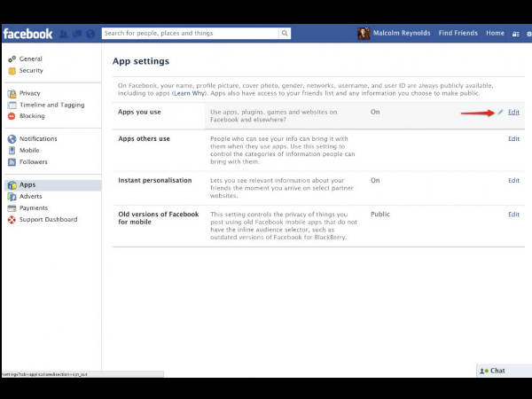Go to Home in top bar

click(x=495, y=34)
